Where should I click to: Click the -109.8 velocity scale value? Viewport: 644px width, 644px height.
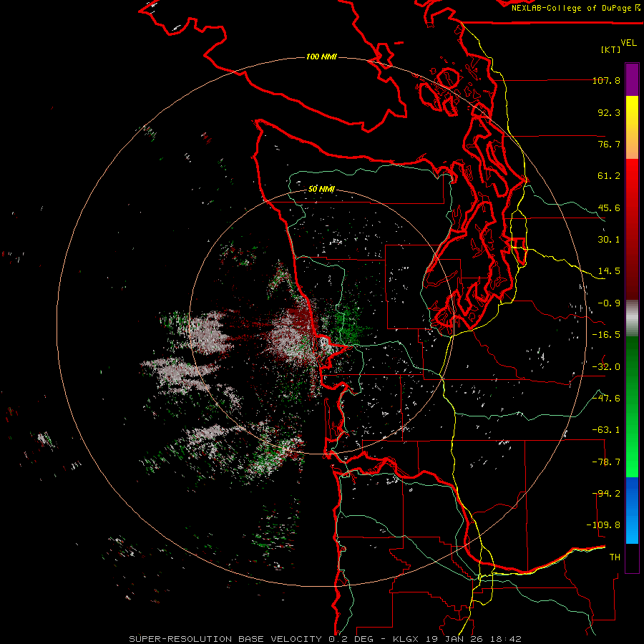(603, 525)
